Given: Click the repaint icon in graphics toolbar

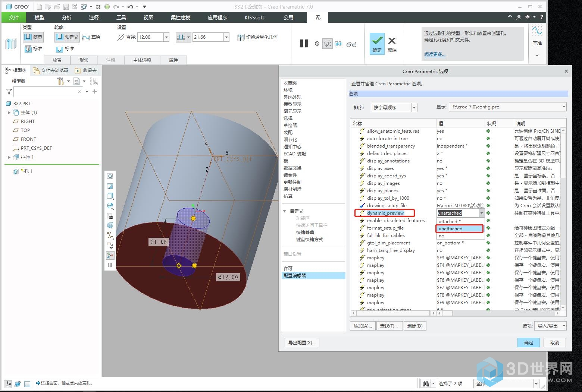Looking at the screenshot, I should click(110, 186).
